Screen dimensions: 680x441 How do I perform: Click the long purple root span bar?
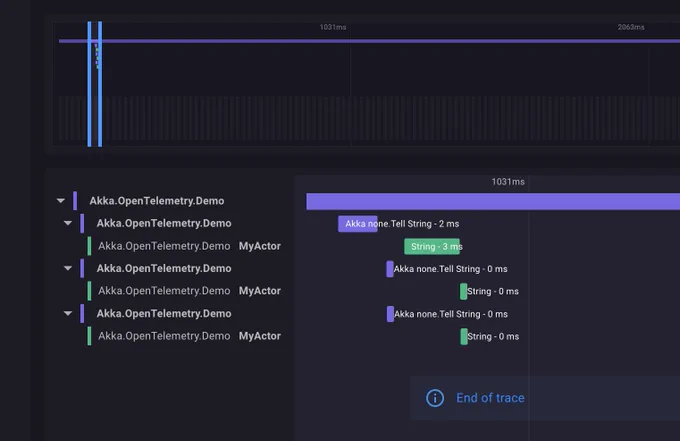[493, 202]
